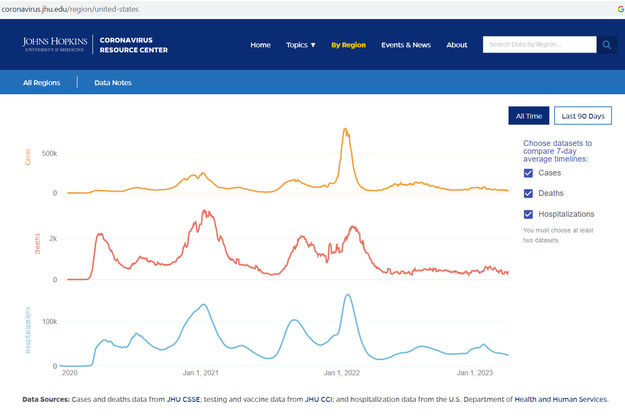Open the Google icon in address bar

(621, 9)
